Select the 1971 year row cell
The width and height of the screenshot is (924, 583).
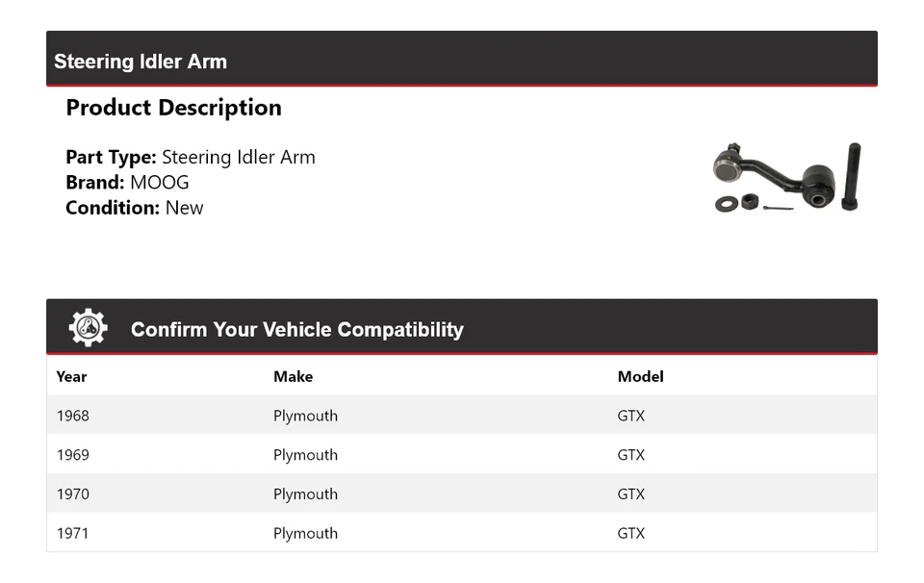tap(73, 533)
